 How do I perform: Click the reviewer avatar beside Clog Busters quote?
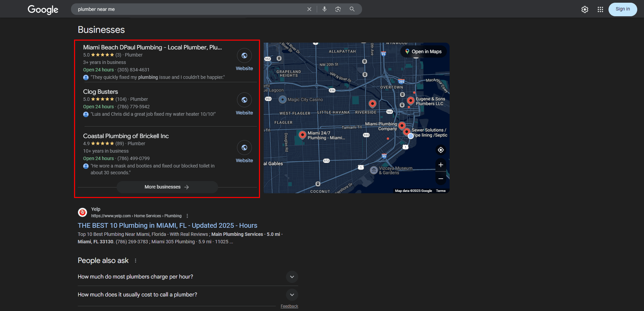pyautogui.click(x=86, y=114)
